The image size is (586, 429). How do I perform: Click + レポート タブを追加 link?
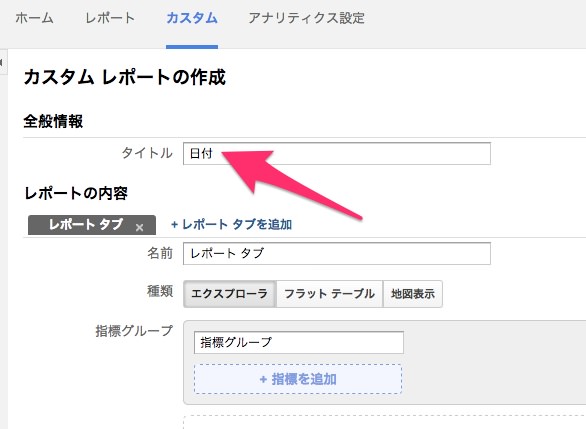[x=231, y=225]
